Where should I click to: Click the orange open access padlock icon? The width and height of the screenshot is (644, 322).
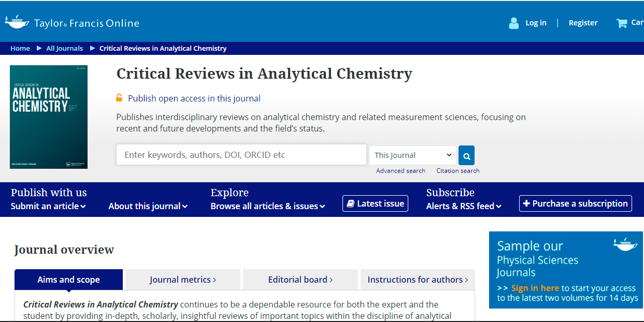(119, 98)
